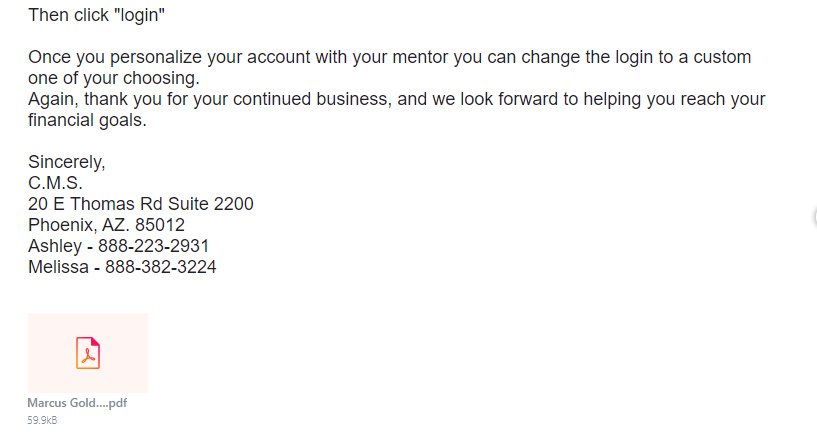The height and width of the screenshot is (439, 817).
Task: Click the address line 20 E Thomas Rd Suite 2200
Action: click(141, 204)
